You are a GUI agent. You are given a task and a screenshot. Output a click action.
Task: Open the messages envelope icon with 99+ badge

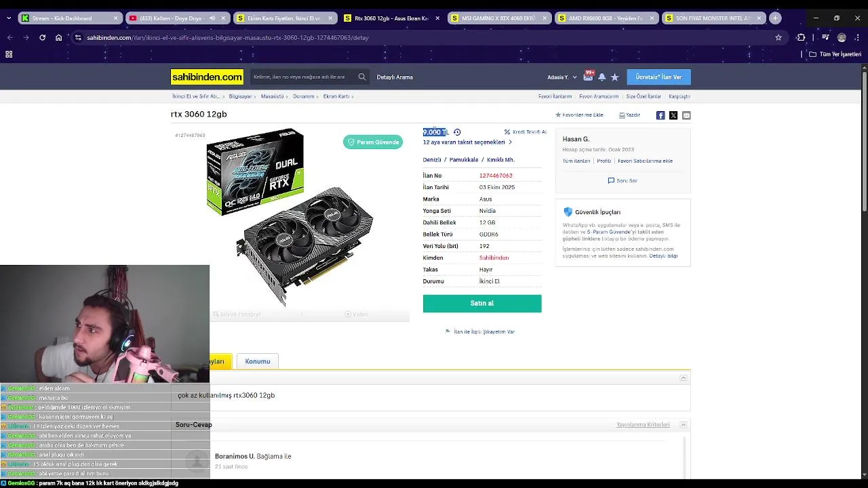589,77
